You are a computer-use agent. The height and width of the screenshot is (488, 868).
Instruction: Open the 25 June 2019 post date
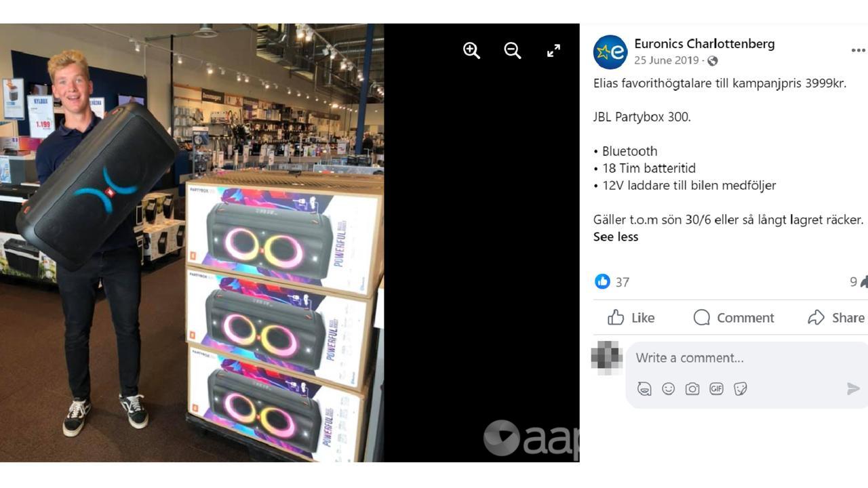[x=667, y=60]
